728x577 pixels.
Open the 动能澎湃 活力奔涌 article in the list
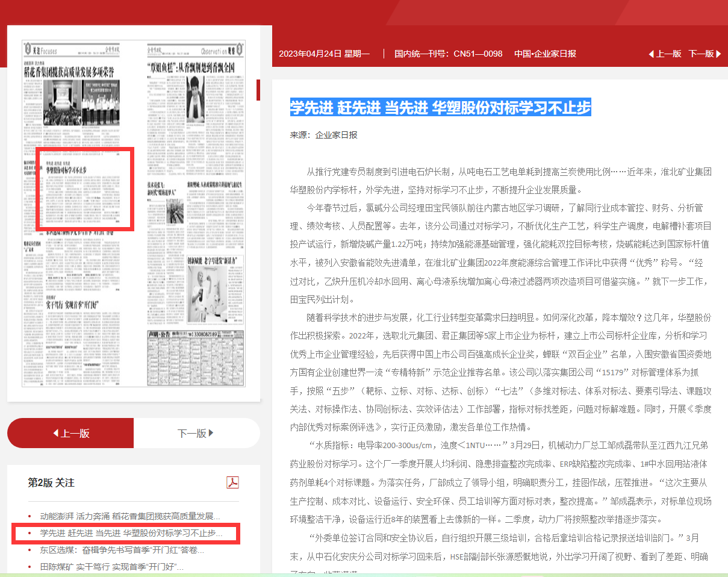click(x=129, y=516)
